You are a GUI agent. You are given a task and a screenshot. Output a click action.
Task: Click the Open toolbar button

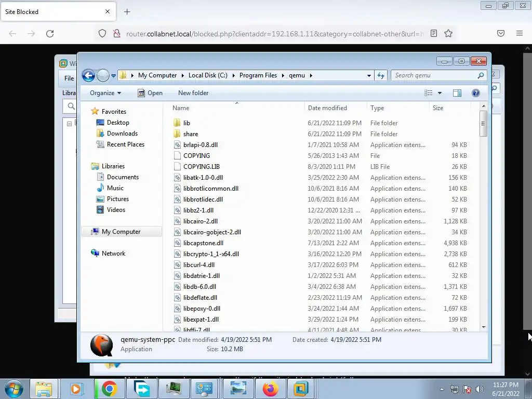pos(150,93)
